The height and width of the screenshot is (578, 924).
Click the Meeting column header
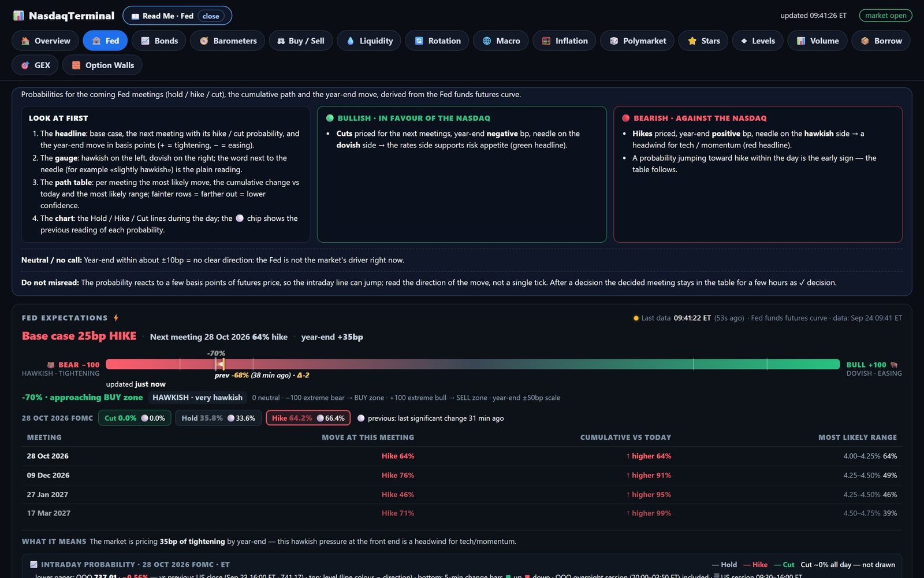[44, 438]
